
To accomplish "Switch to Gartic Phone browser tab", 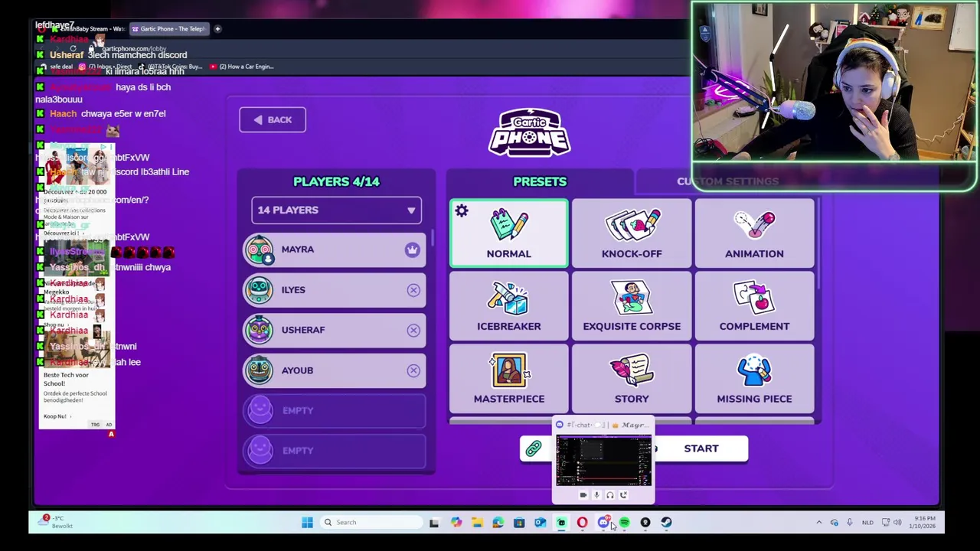I will (x=168, y=29).
